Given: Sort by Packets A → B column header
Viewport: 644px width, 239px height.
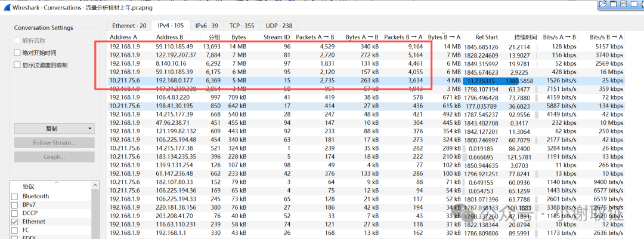Looking at the screenshot, I should pos(315,37).
